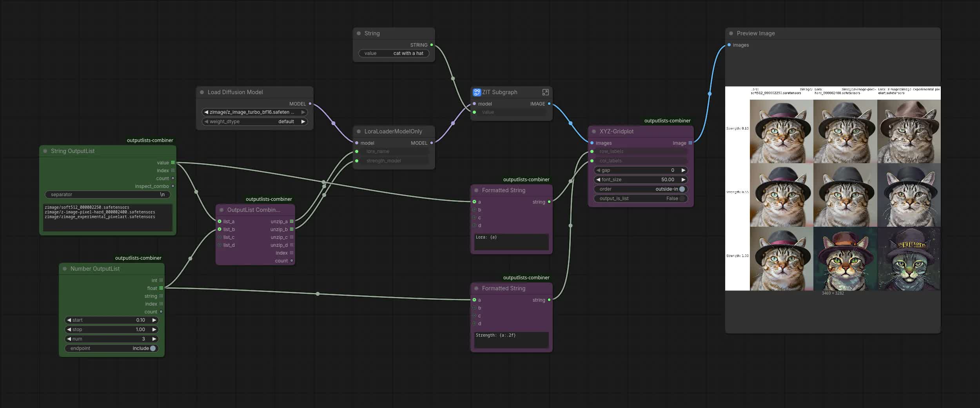Toggle the order outside-in switch
This screenshot has width=980, height=408.
point(682,189)
